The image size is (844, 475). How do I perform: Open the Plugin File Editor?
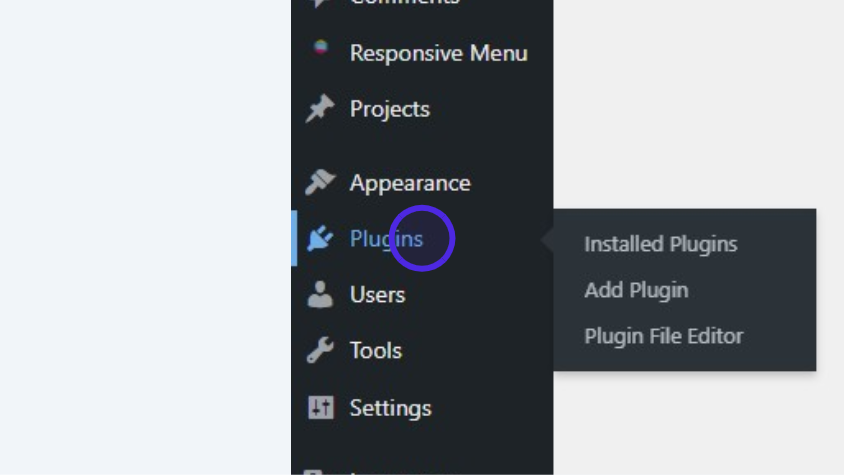tap(663, 336)
